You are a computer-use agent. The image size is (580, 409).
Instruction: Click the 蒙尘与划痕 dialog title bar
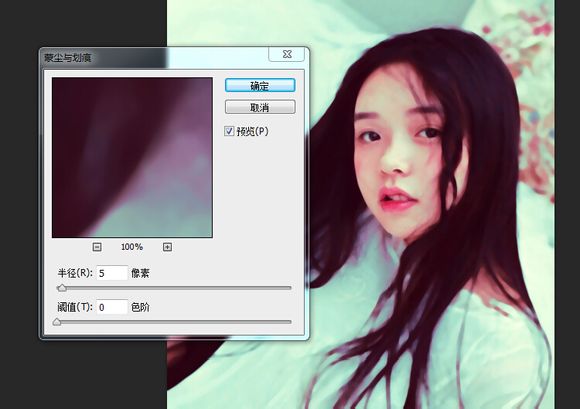[x=155, y=57]
